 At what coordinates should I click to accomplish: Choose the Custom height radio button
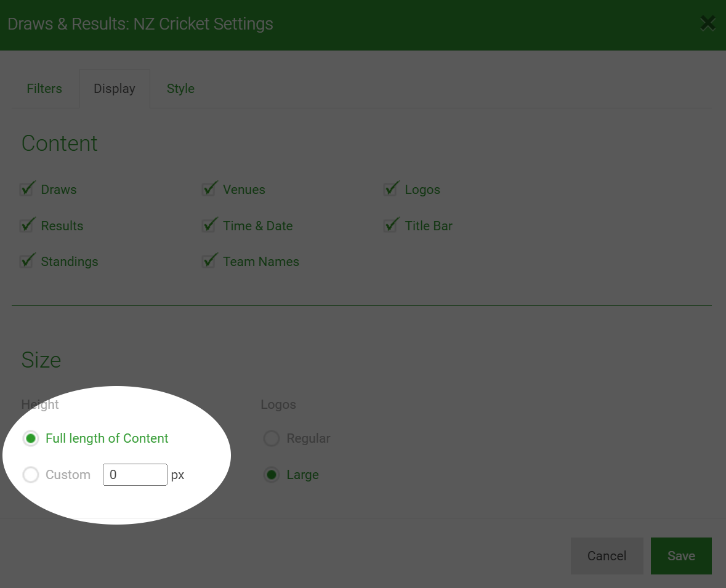point(31,475)
